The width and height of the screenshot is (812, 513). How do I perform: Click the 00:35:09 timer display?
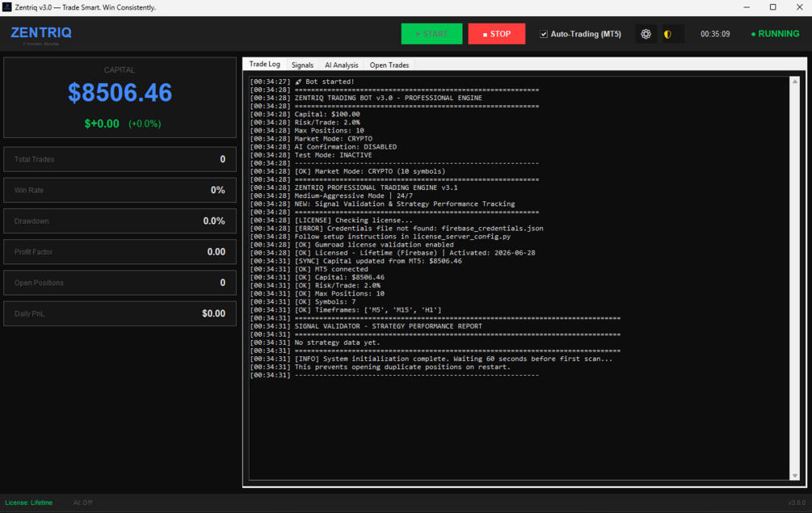click(715, 34)
